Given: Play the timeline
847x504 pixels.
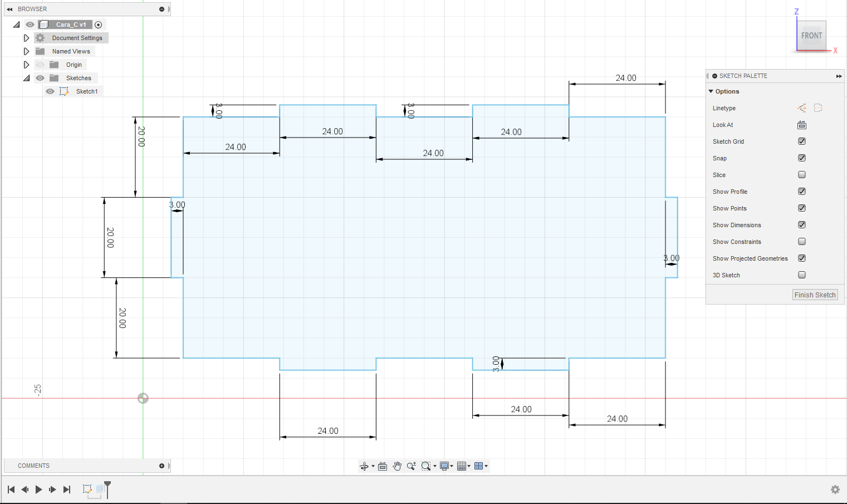Looking at the screenshot, I should (38, 490).
